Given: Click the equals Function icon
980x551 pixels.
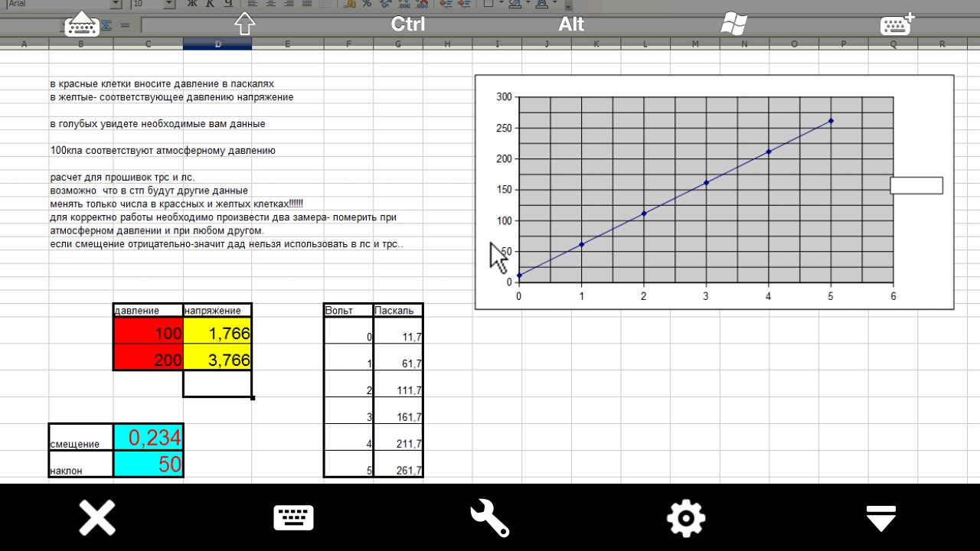Looking at the screenshot, I should click(x=125, y=25).
